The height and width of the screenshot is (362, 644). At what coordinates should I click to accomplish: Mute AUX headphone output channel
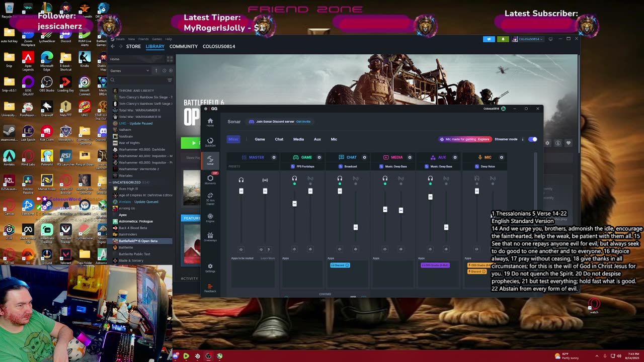[x=430, y=249]
